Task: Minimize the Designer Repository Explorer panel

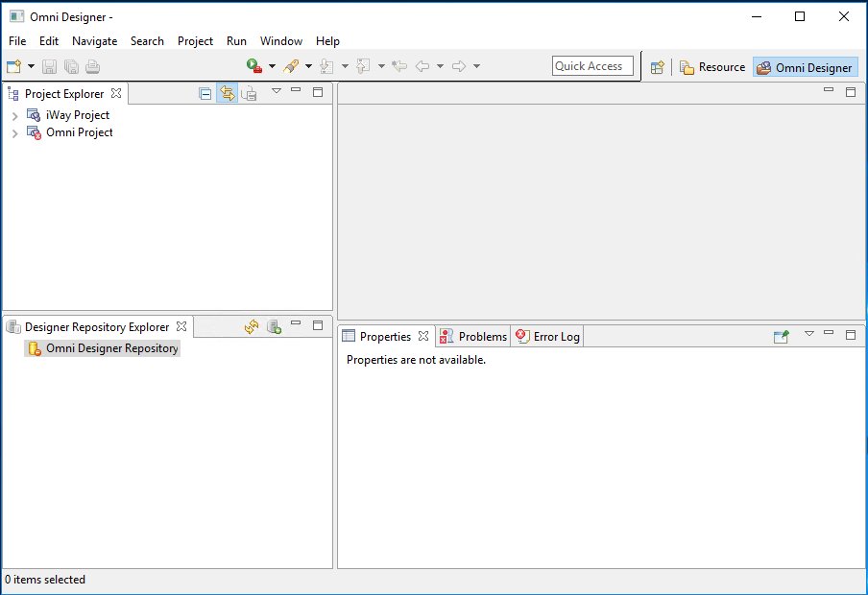Action: pos(296,322)
